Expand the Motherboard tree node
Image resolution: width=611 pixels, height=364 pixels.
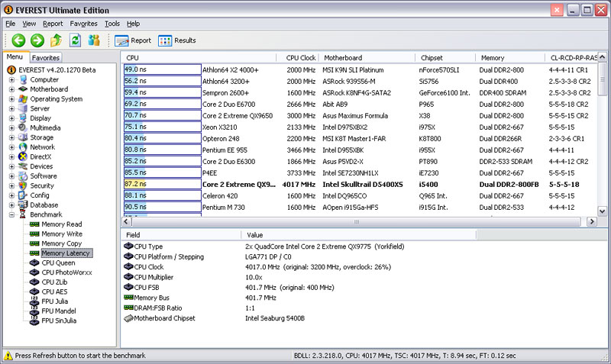11,89
